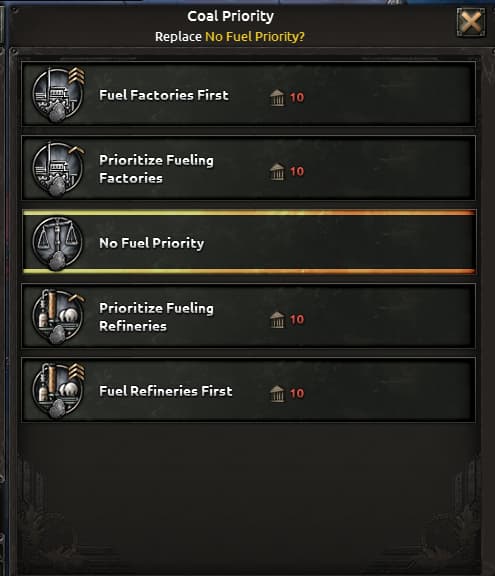Click cost 10 on Fuel Refineries First
The height and width of the screenshot is (576, 495).
pos(297,394)
